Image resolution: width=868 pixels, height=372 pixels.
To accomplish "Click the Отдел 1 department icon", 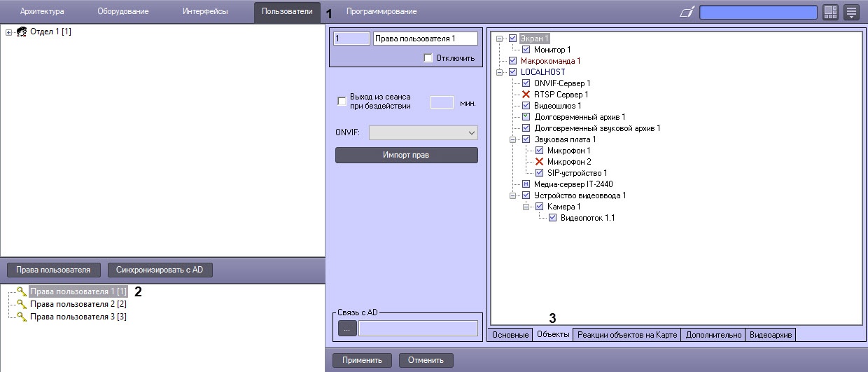I will (x=21, y=32).
